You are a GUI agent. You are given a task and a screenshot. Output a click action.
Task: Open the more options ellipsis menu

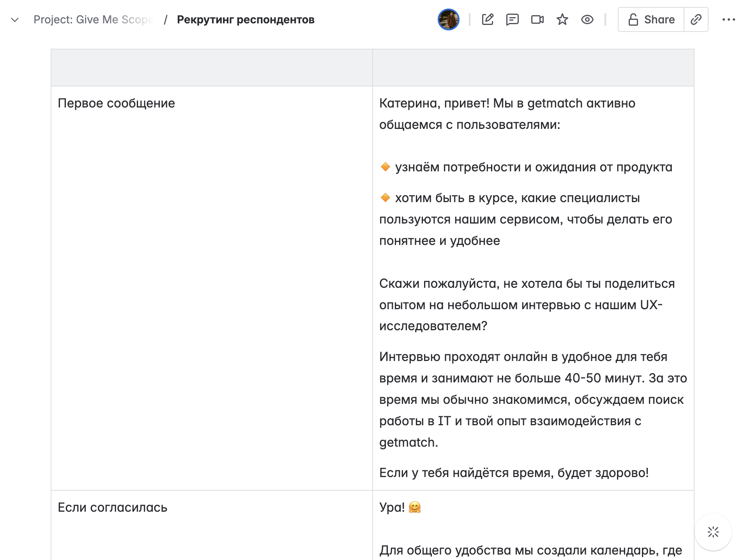tap(728, 19)
